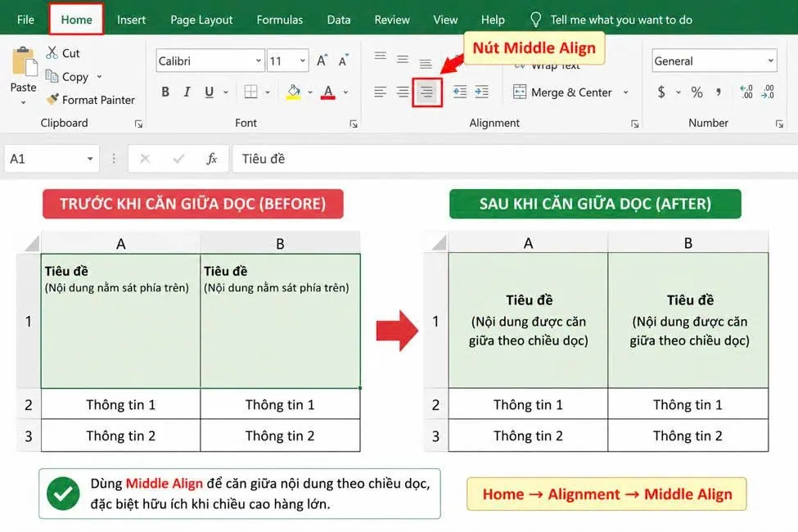Click 'Thông tin 1' in BEFORE column A

(120, 404)
